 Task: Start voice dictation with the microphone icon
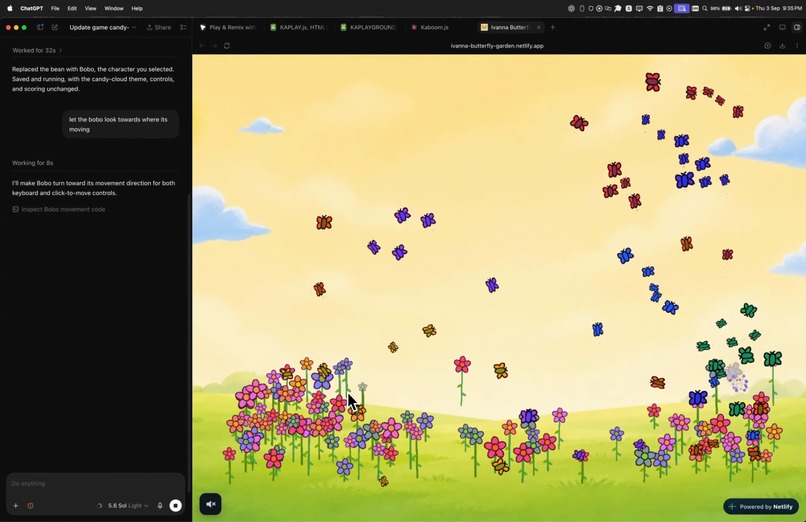(x=160, y=506)
